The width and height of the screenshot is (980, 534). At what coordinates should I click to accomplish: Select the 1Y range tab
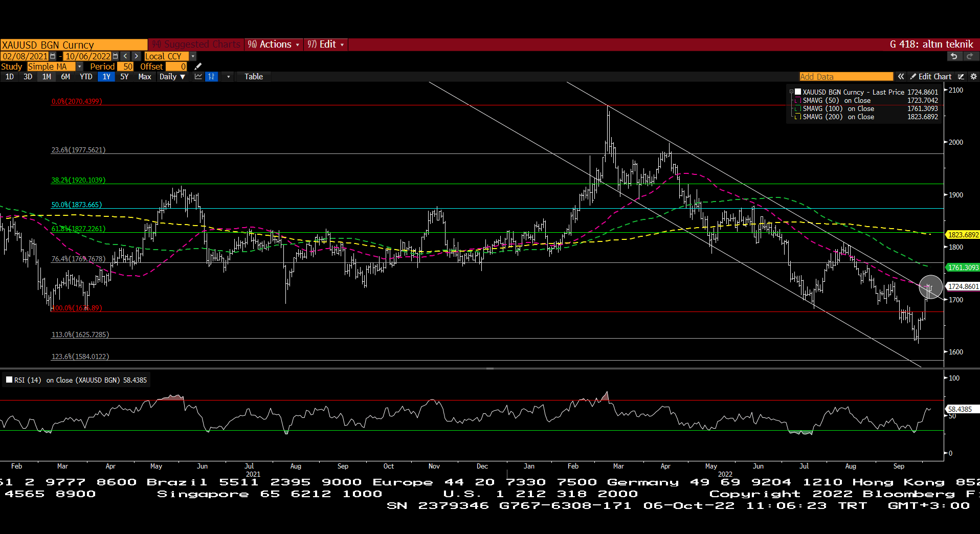tap(106, 77)
